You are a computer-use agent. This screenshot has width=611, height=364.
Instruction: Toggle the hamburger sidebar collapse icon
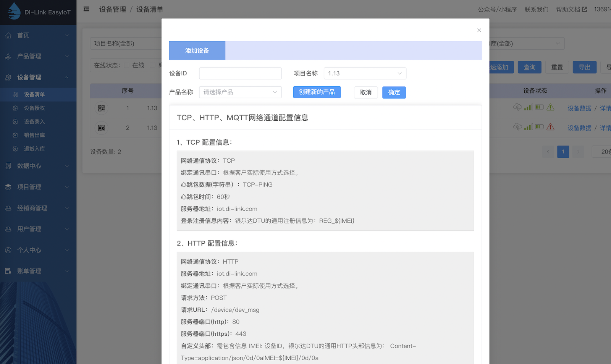coord(86,9)
